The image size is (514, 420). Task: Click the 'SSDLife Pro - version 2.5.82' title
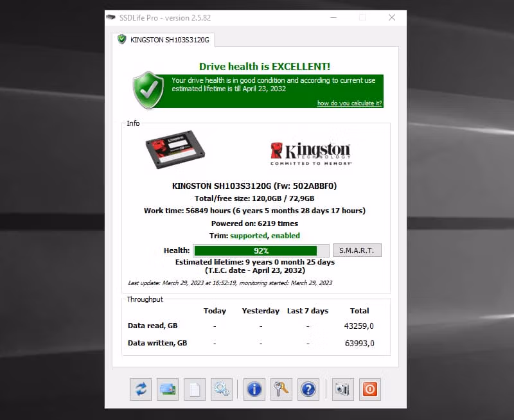click(x=165, y=18)
